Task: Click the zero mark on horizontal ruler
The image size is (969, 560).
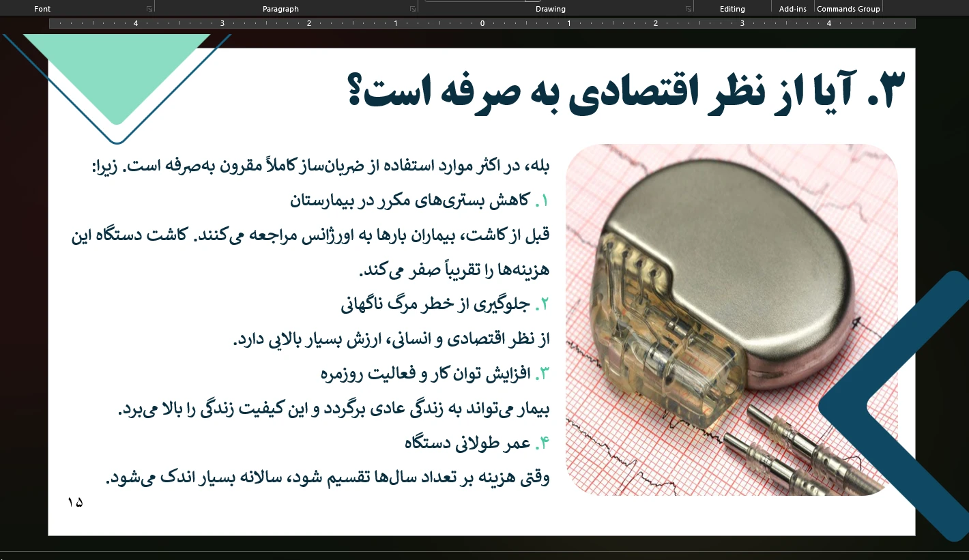Action: 482,24
